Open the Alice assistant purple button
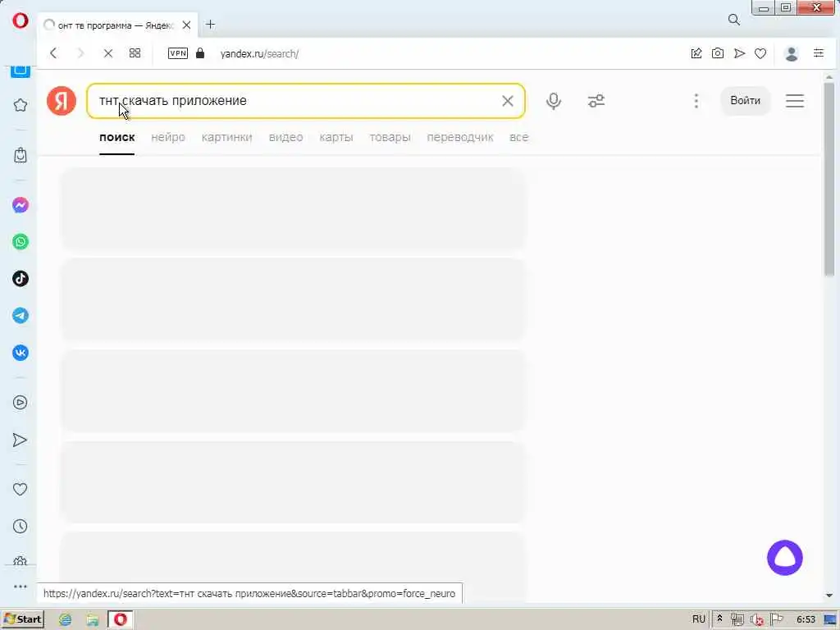This screenshot has width=840, height=630. [785, 558]
